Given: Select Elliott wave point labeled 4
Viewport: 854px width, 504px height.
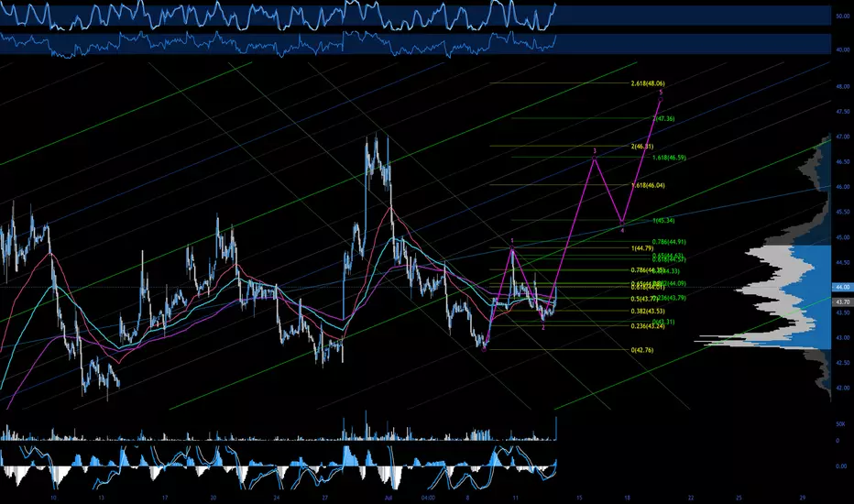Looking at the screenshot, I should point(622,231).
